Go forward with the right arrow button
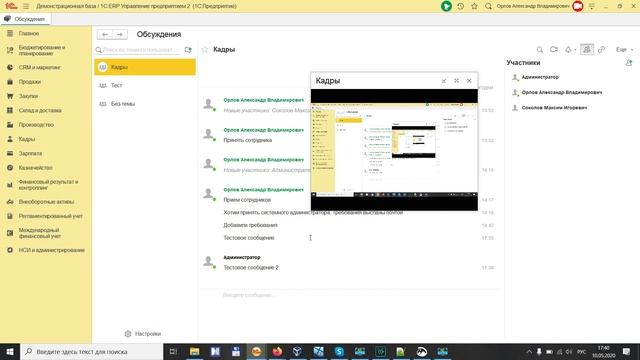 coord(120,35)
